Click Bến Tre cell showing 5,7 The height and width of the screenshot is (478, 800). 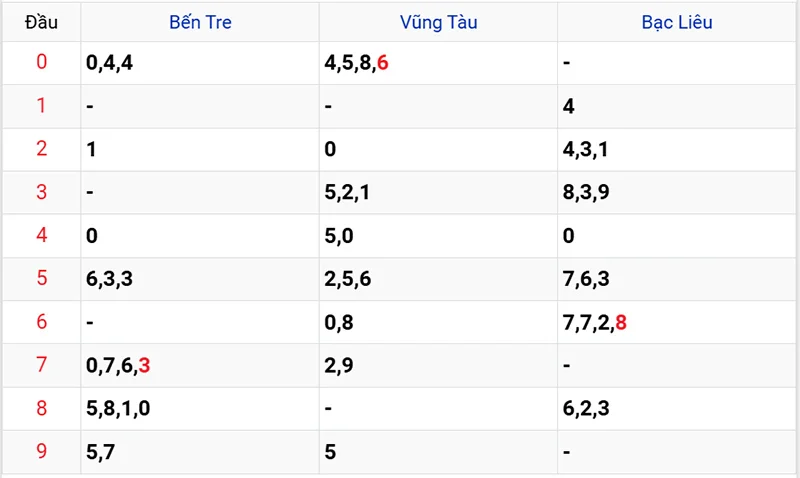pyautogui.click(x=100, y=452)
